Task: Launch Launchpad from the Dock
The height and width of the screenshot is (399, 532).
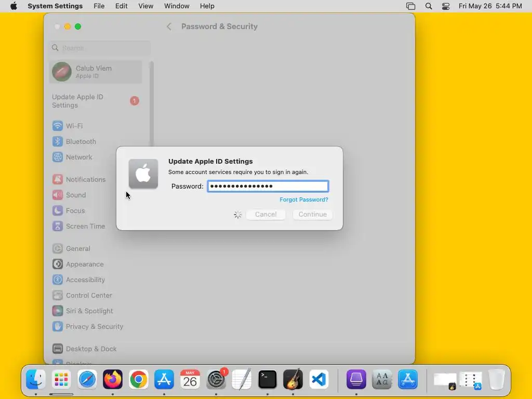Action: pos(61,379)
